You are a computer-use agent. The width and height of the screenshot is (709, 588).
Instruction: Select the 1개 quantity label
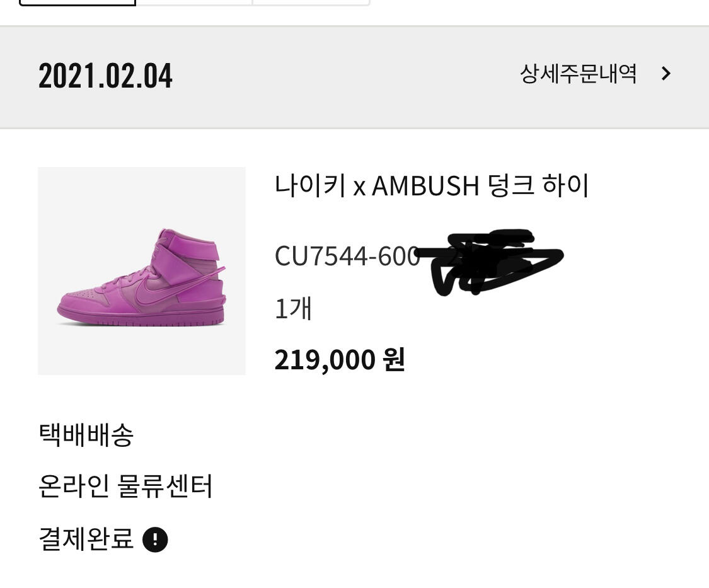coord(293,308)
